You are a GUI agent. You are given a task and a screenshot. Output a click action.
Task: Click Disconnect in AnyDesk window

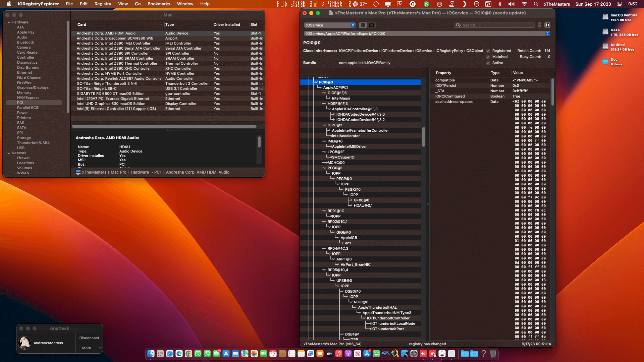(x=89, y=338)
